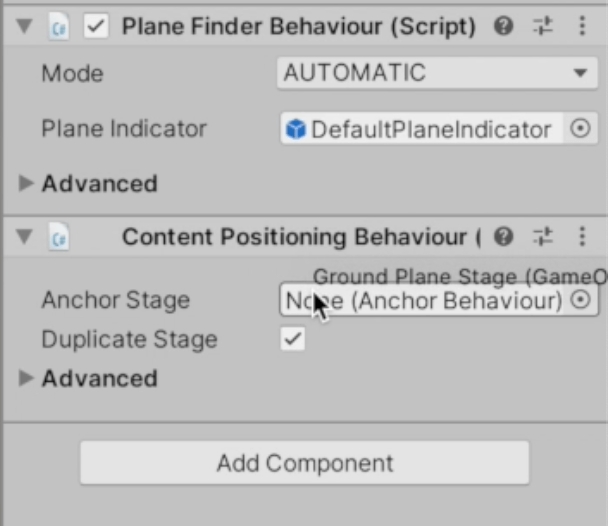Click the Add Component button

304,463
